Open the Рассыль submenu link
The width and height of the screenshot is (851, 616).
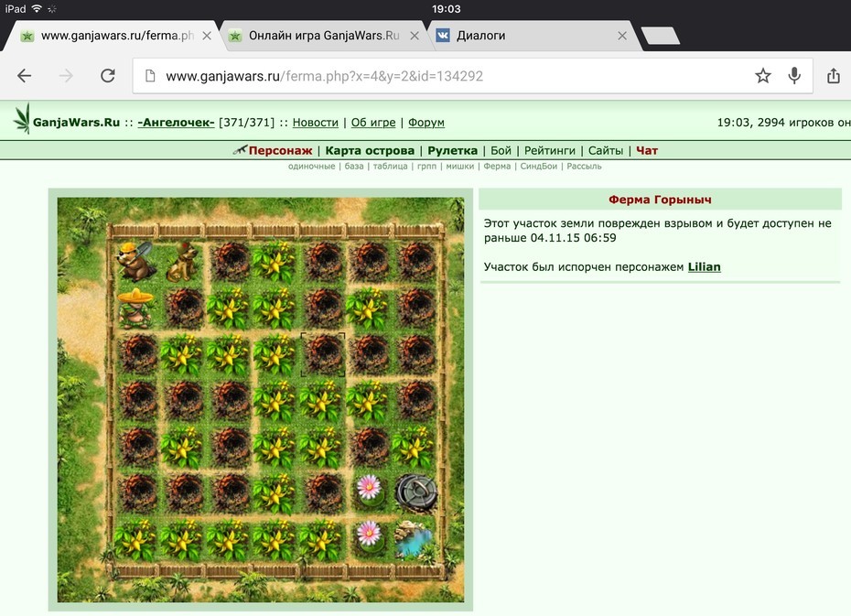[584, 166]
